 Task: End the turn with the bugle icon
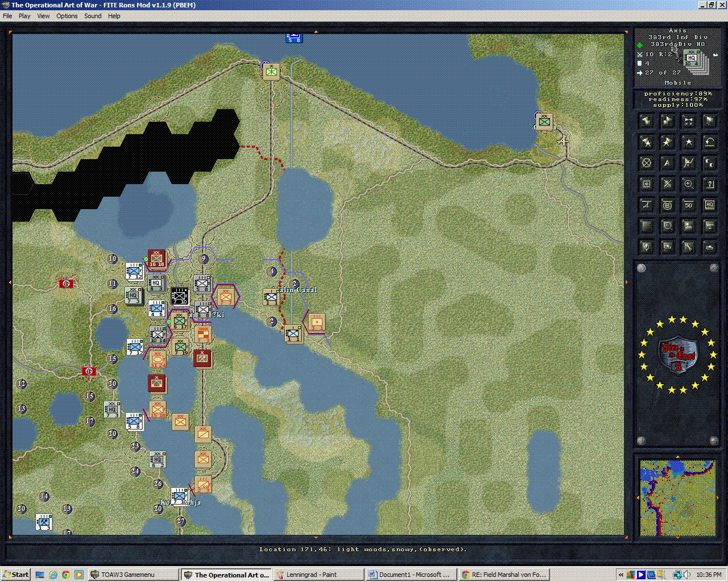tap(688, 120)
